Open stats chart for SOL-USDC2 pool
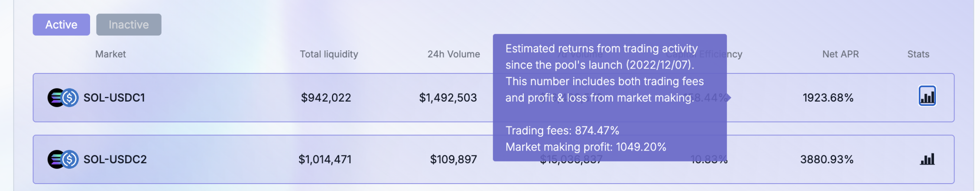This screenshot has height=191, width=980. (x=927, y=159)
